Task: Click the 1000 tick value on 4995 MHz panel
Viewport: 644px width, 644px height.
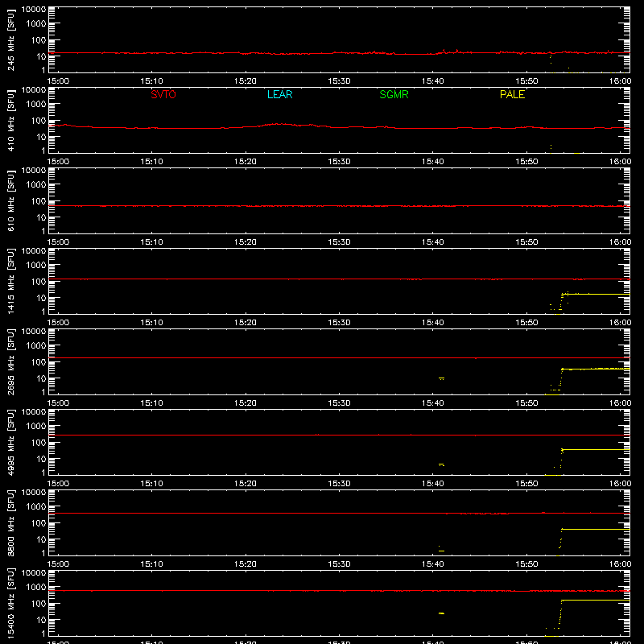Action: (x=36, y=426)
